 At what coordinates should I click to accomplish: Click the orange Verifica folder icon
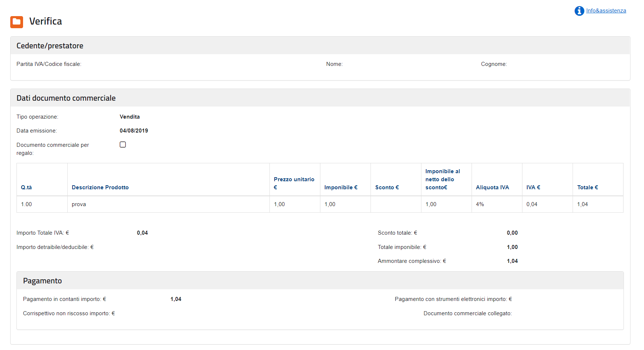[16, 22]
